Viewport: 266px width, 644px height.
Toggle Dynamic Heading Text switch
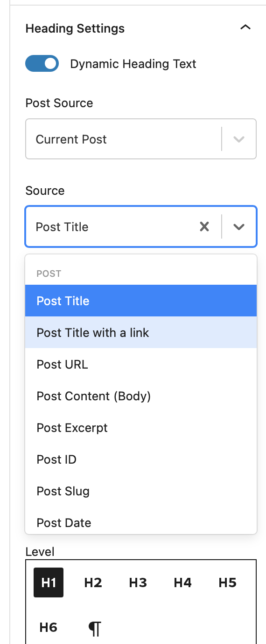(42, 64)
